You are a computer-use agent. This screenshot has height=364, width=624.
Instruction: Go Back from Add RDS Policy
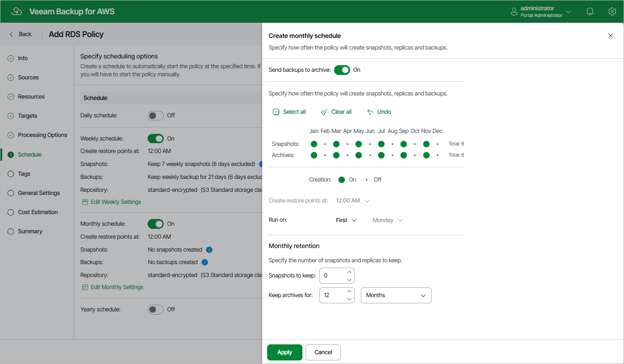[x=21, y=34]
